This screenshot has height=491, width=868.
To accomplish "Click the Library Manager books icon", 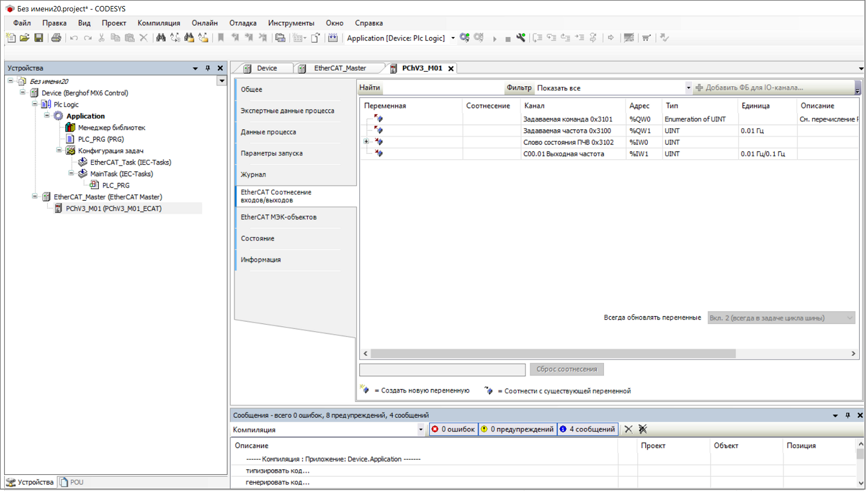I will pos(70,128).
